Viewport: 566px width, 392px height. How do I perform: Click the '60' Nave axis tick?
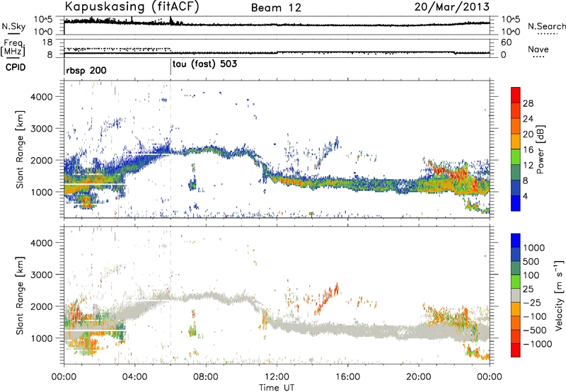(506, 42)
